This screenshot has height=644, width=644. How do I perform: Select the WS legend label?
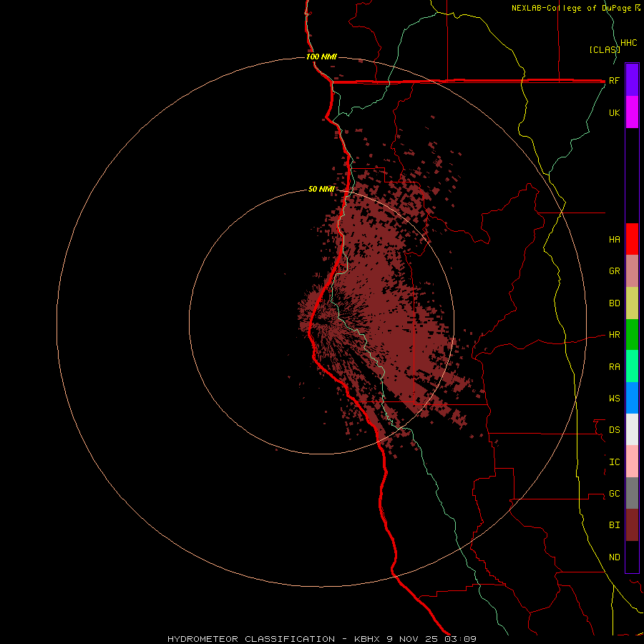tap(614, 399)
